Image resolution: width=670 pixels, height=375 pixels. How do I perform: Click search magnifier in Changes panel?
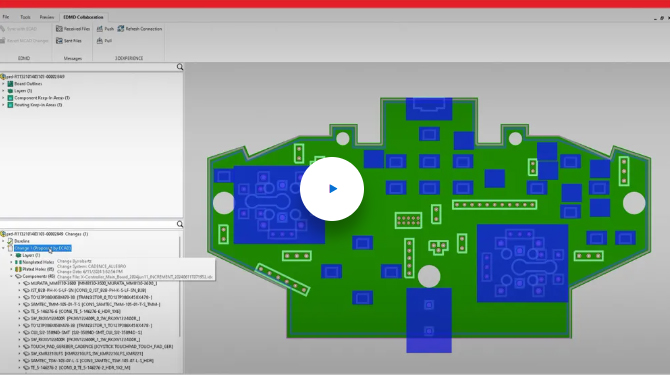coord(180,224)
